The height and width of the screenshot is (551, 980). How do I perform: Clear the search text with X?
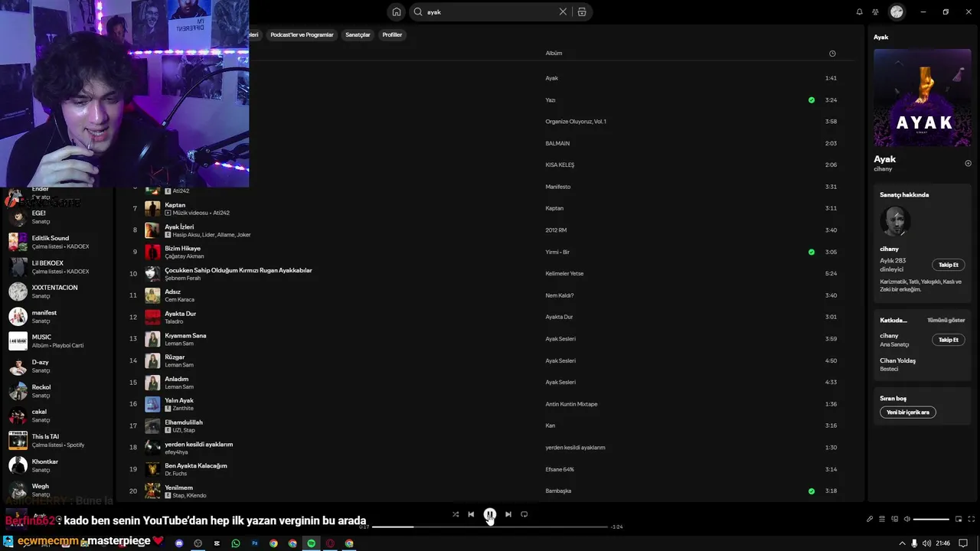point(563,12)
